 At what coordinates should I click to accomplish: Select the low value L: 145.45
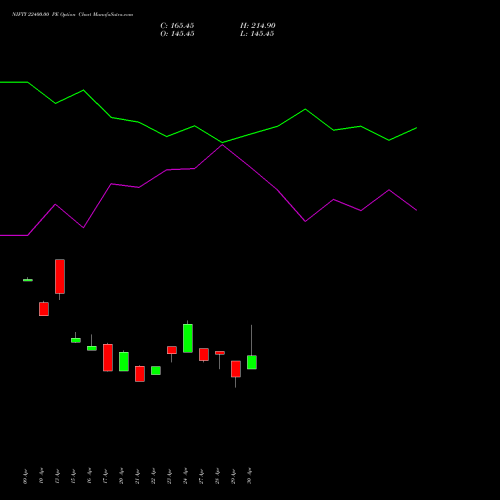[257, 34]
